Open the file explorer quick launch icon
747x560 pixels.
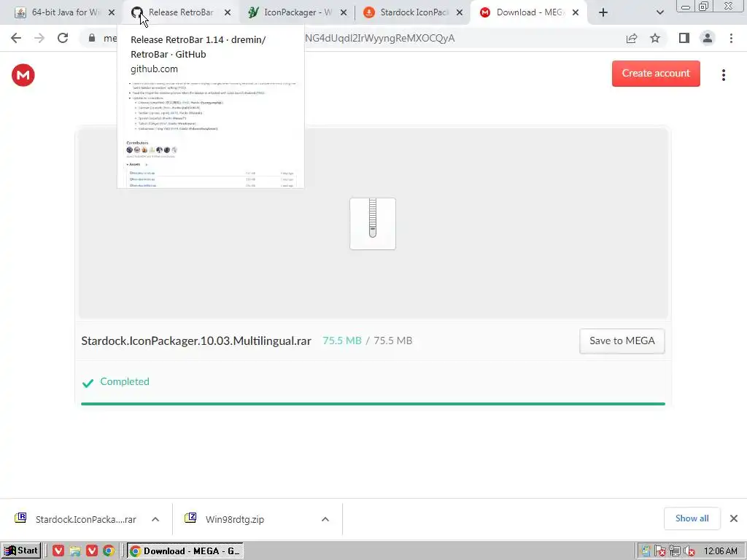(x=75, y=551)
